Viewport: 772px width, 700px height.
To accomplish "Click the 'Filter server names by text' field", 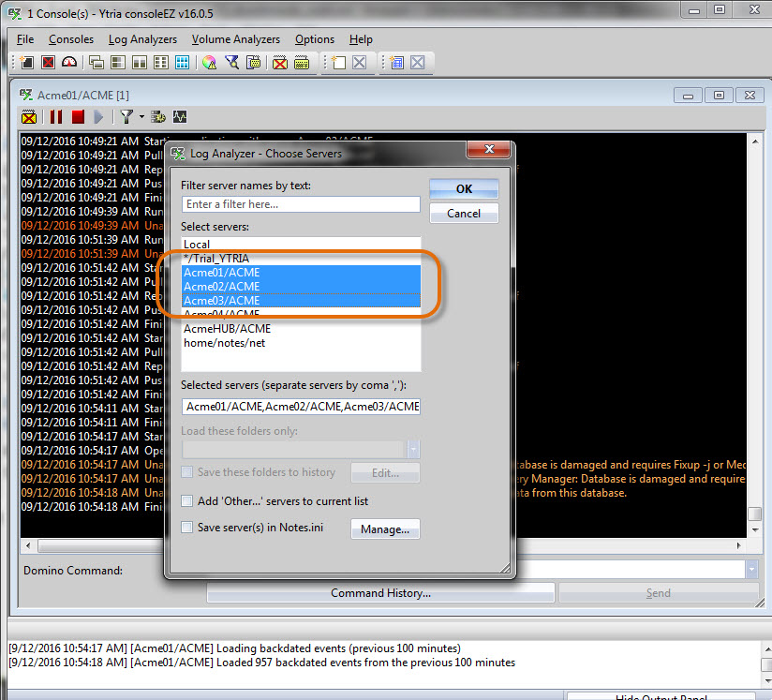I will (301, 204).
